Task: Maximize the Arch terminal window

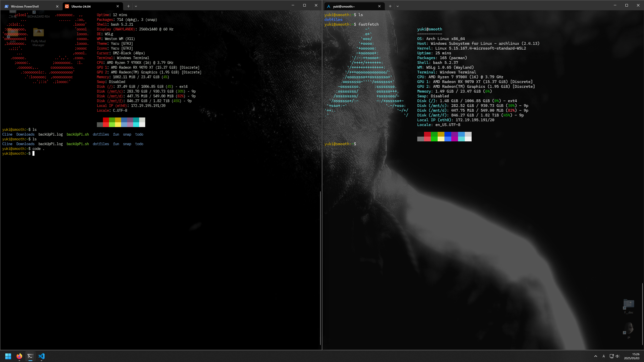Action: point(627,5)
